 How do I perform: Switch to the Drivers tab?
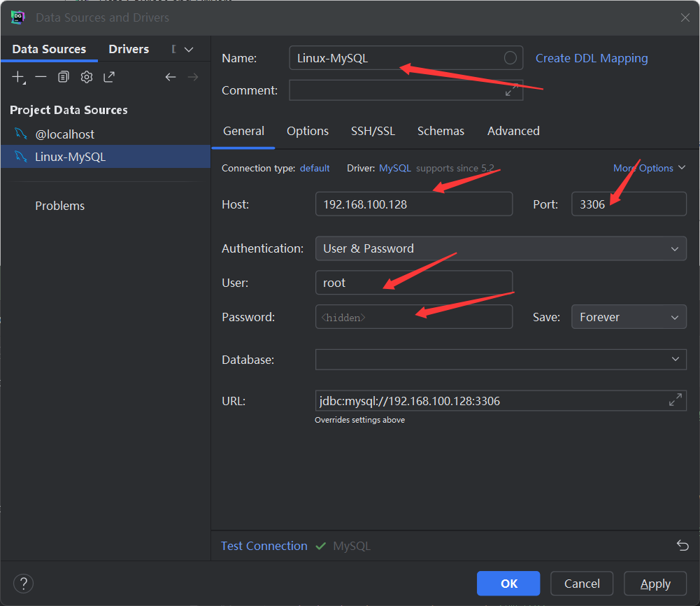point(129,49)
